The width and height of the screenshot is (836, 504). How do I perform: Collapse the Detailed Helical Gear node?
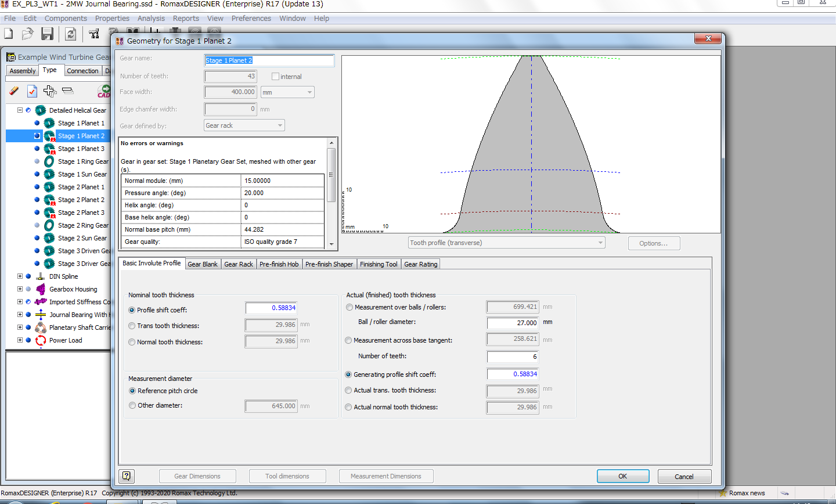pyautogui.click(x=20, y=110)
